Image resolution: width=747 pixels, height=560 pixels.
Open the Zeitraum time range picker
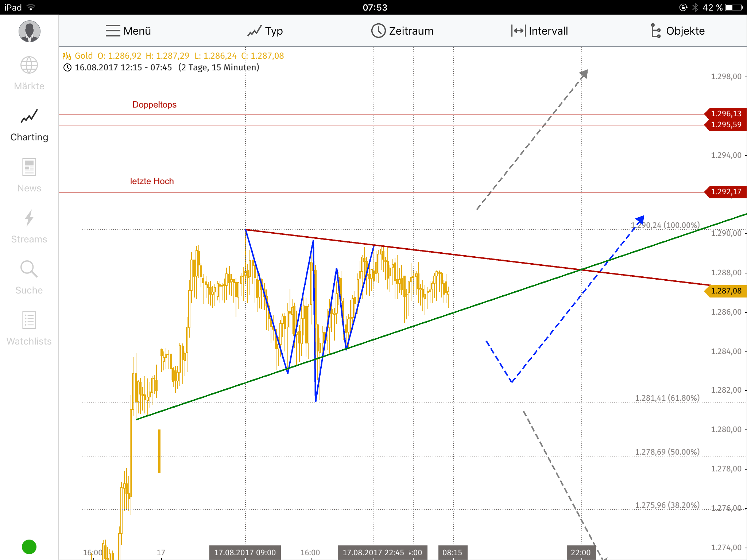(x=411, y=31)
